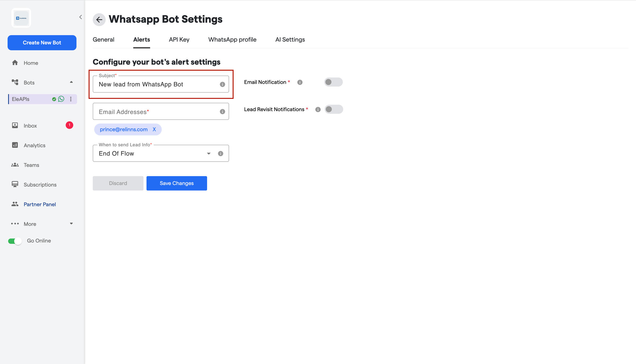Switch to the API Key tab
This screenshot has width=636, height=364.
pos(179,39)
